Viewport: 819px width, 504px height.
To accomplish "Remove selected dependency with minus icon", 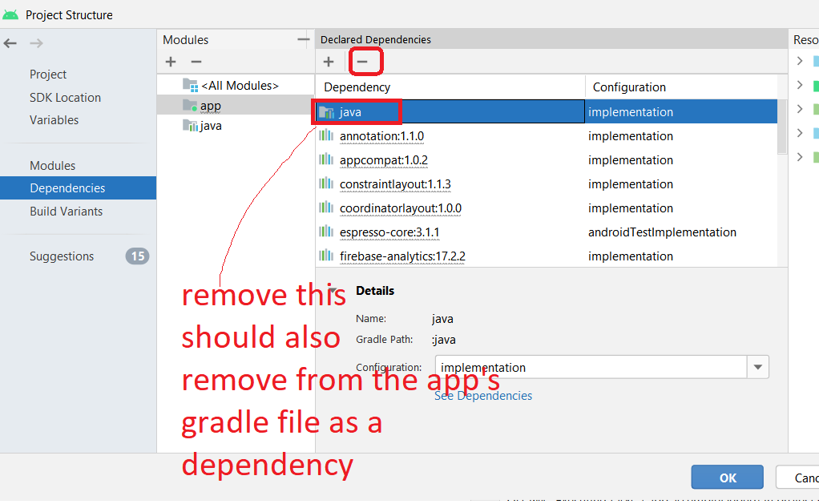I will click(362, 62).
